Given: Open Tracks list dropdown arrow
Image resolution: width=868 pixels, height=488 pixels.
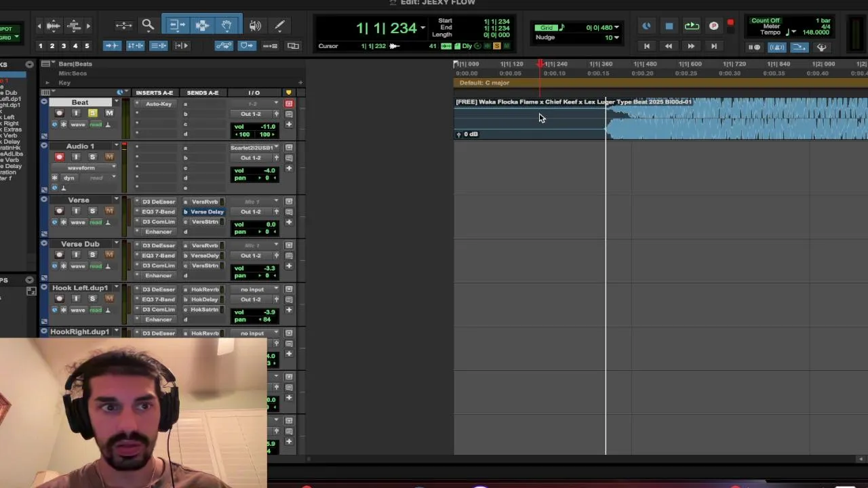Looking at the screenshot, I should click(x=29, y=64).
